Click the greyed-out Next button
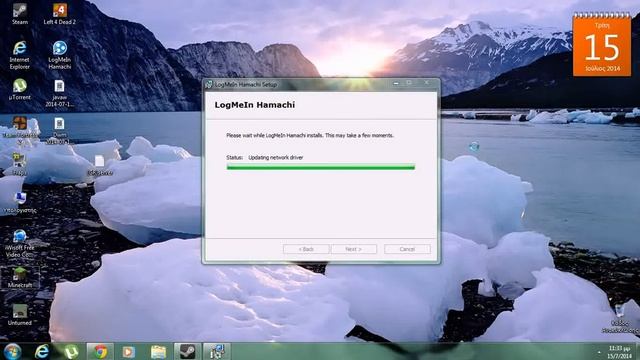The height and width of the screenshot is (360, 640). [353, 249]
